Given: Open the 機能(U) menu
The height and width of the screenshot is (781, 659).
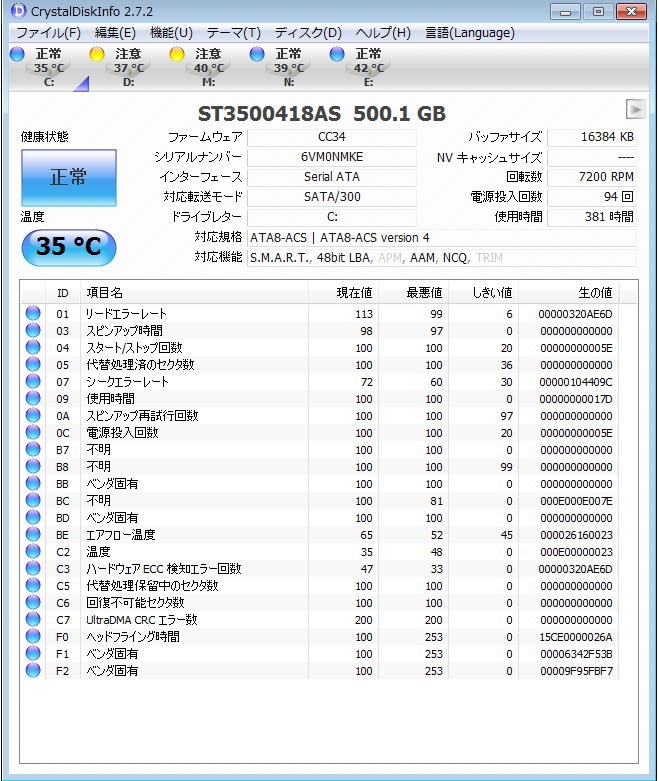Looking at the screenshot, I should pos(171,33).
